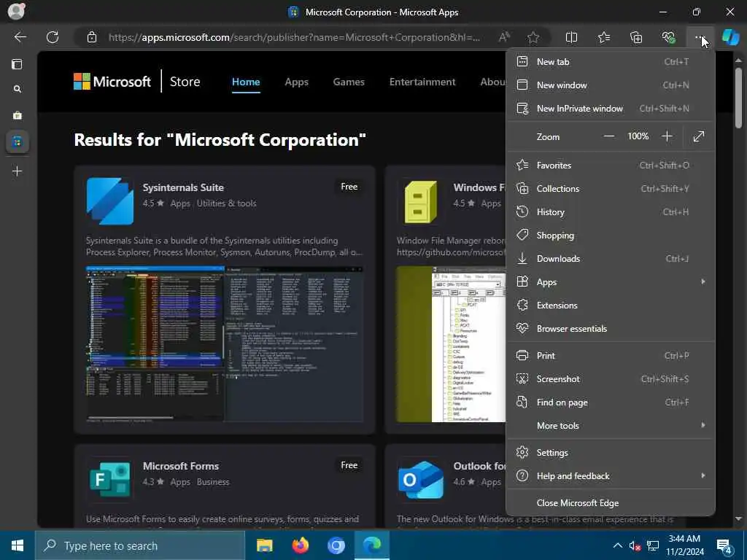Click the Microsoft logo
This screenshot has height=560, width=747.
click(112, 82)
